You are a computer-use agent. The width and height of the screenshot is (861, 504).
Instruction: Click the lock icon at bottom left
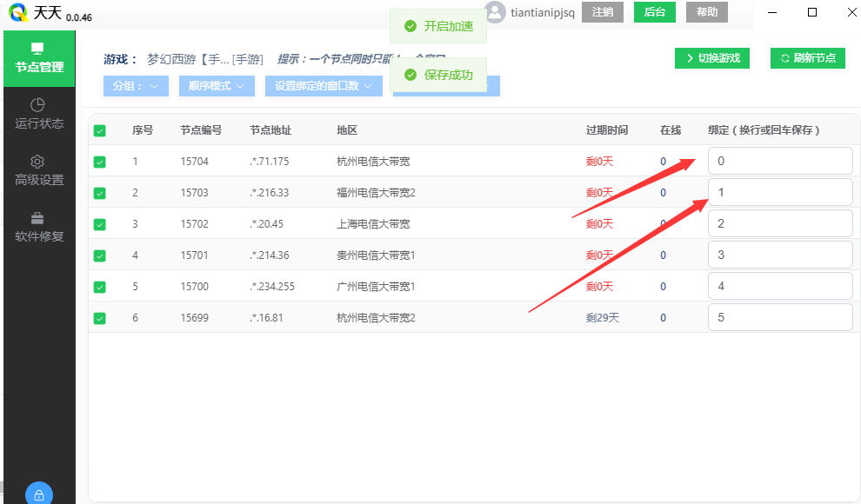pos(38,494)
